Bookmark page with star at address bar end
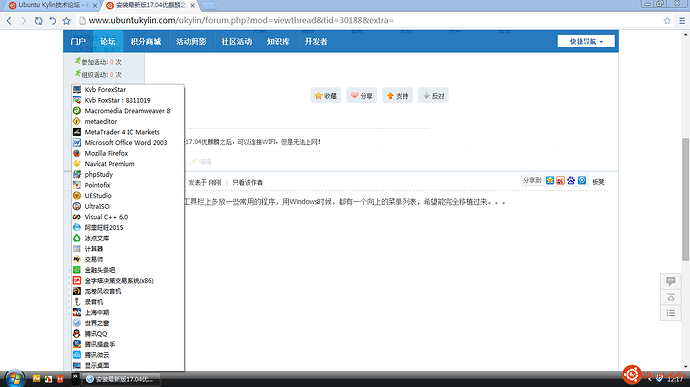 (667, 21)
